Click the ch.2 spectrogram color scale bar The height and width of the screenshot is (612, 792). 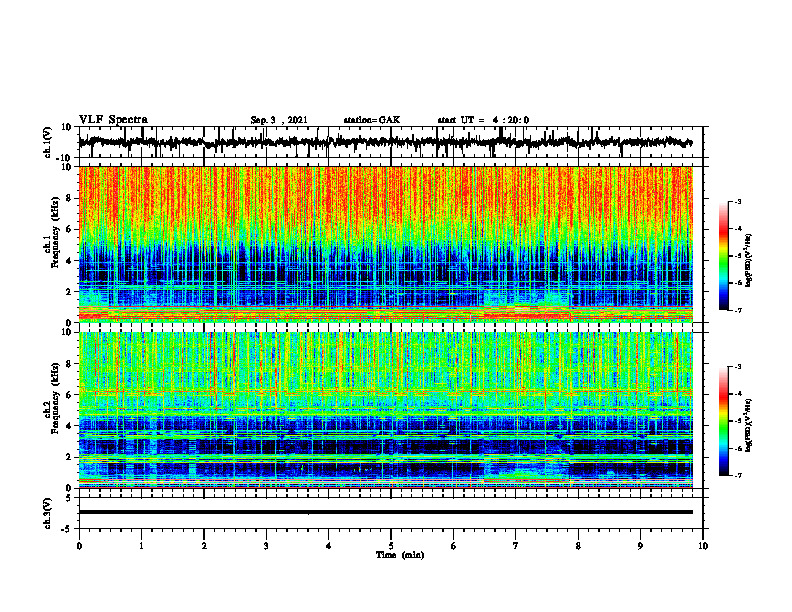[723, 421]
